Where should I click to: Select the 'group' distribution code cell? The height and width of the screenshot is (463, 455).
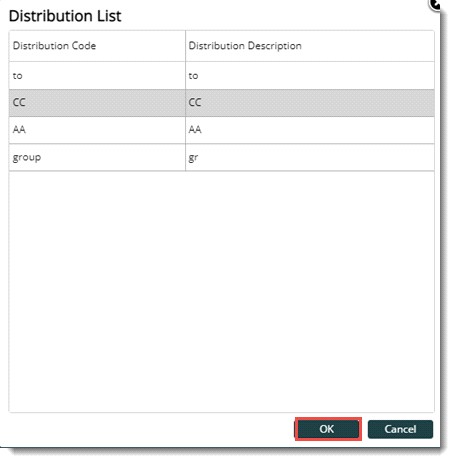(x=97, y=157)
